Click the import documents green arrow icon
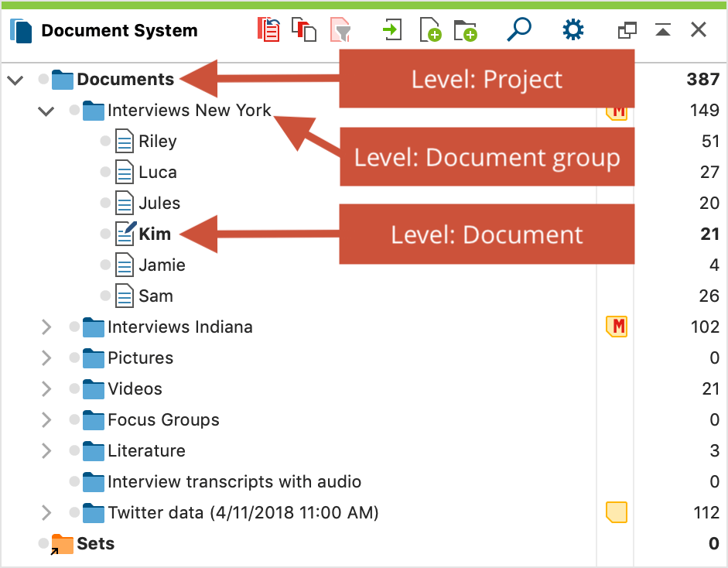This screenshot has width=728, height=568. 392,29
